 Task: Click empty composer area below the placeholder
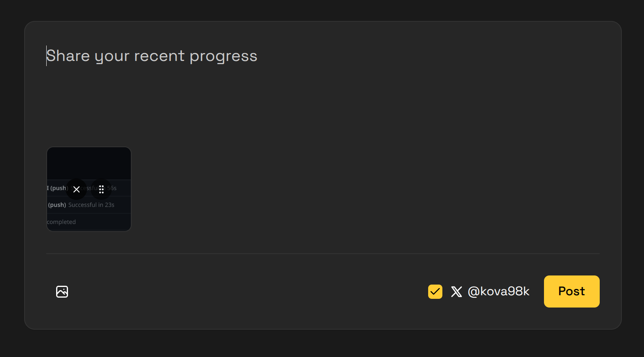point(323,107)
